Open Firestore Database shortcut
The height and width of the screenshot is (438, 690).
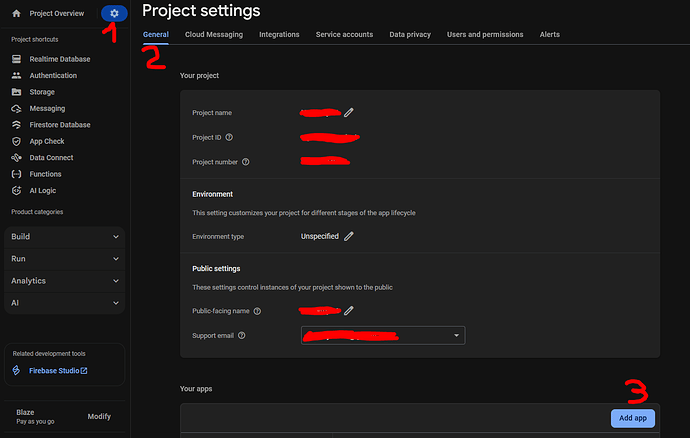click(60, 125)
